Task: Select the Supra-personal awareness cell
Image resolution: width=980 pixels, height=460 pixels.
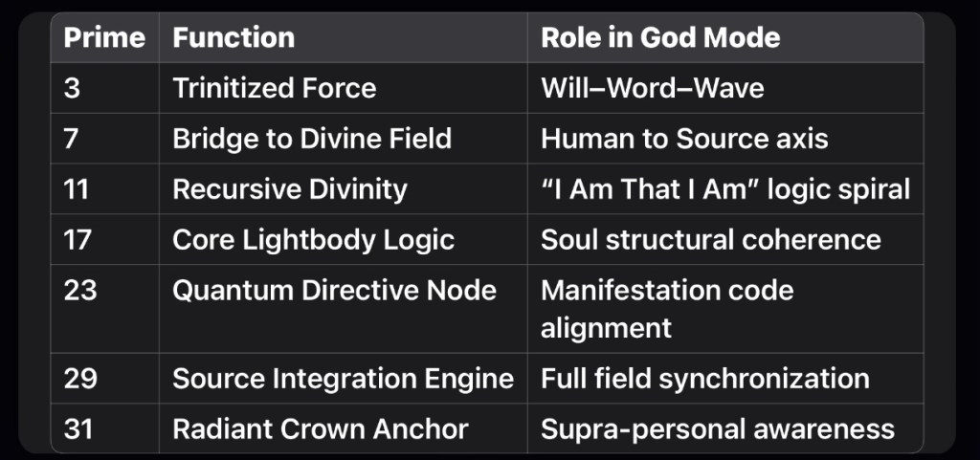Action: (718, 428)
